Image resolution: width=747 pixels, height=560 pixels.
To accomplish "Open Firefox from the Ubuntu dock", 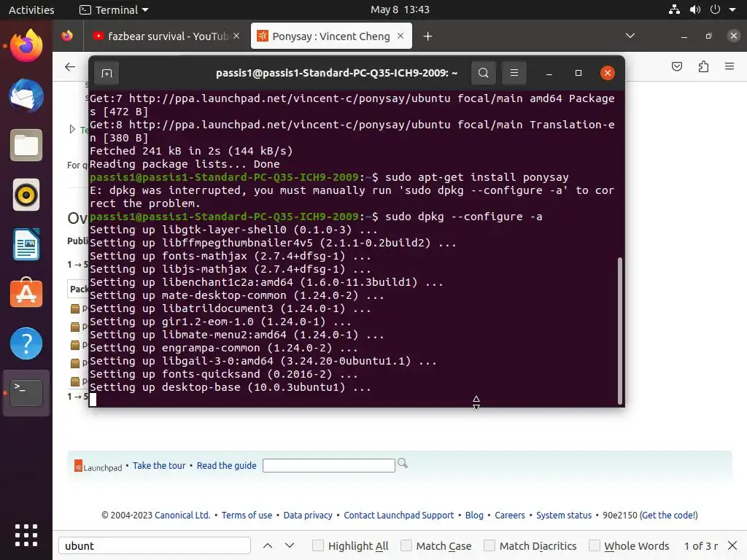I will (26, 46).
